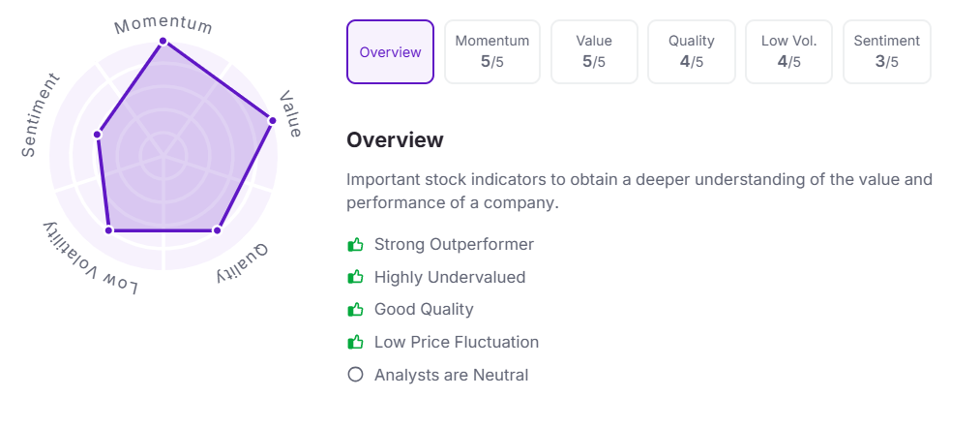
Task: Open the Sentiment 3/5 tab
Action: (886, 52)
